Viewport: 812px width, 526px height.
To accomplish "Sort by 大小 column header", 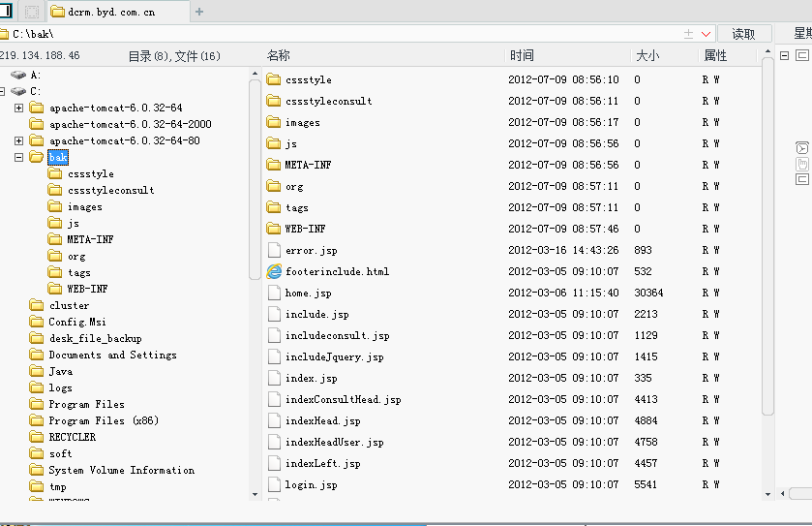I will 647,55.
